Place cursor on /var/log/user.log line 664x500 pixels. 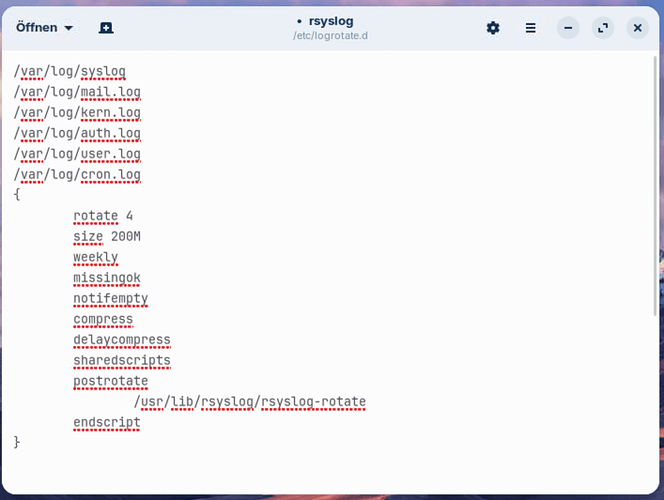pos(77,154)
